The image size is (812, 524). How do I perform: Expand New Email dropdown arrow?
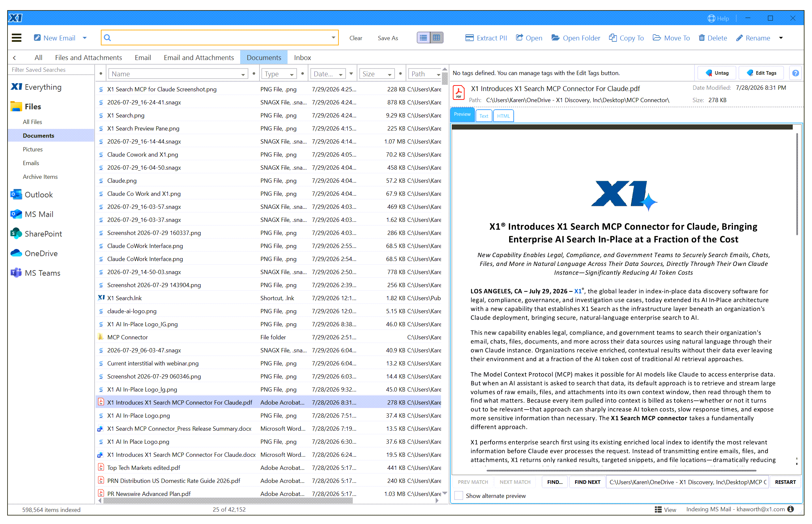pyautogui.click(x=85, y=38)
